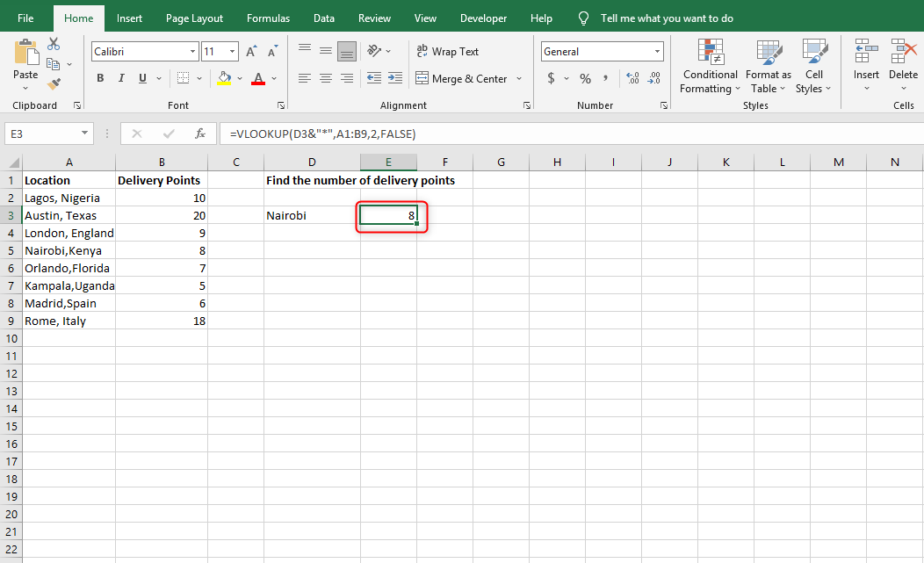Toggle center alignment
Screen dimensions: 924x563
[x=325, y=78]
